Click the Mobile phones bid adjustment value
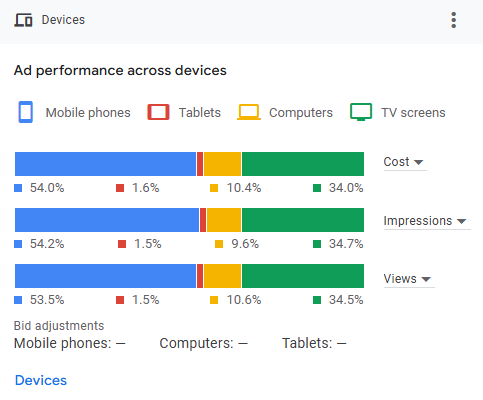The height and width of the screenshot is (400, 483). 121,343
